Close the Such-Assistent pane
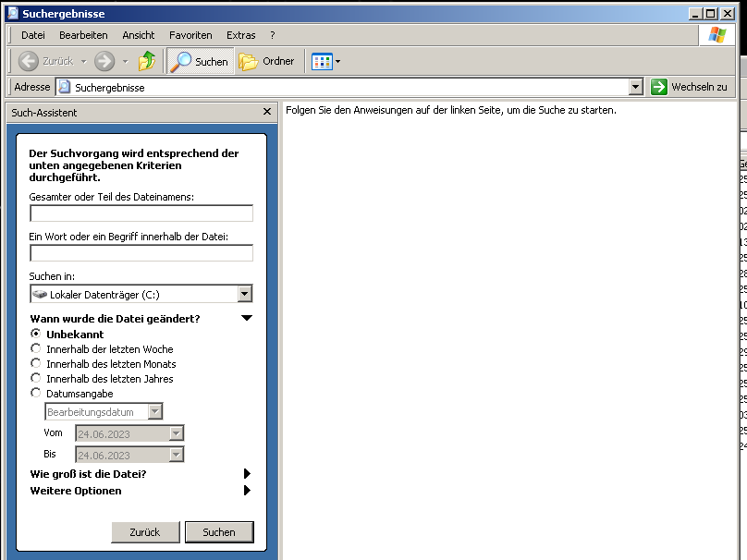The image size is (747, 560). [267, 112]
